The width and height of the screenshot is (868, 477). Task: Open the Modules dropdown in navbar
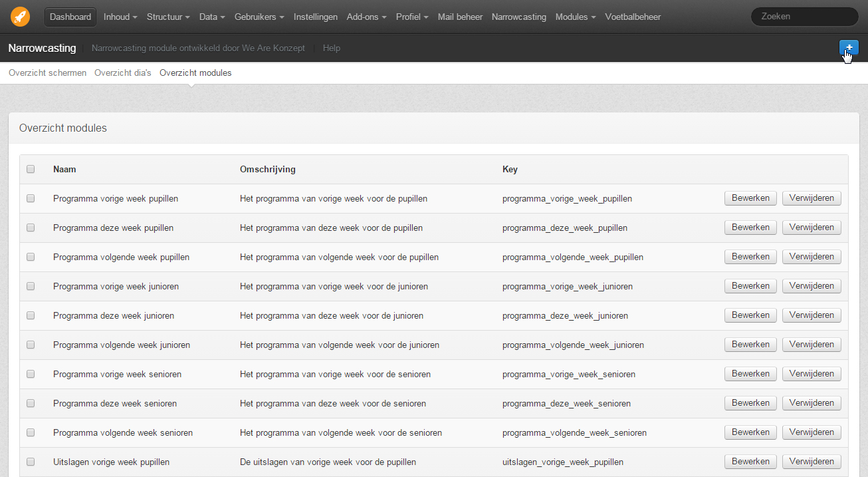(x=576, y=17)
